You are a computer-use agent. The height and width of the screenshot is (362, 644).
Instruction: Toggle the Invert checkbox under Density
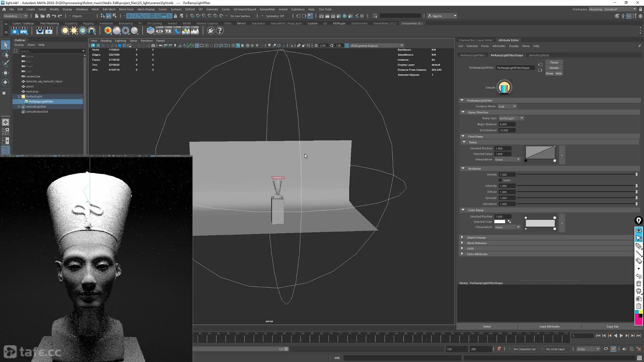[x=500, y=180]
